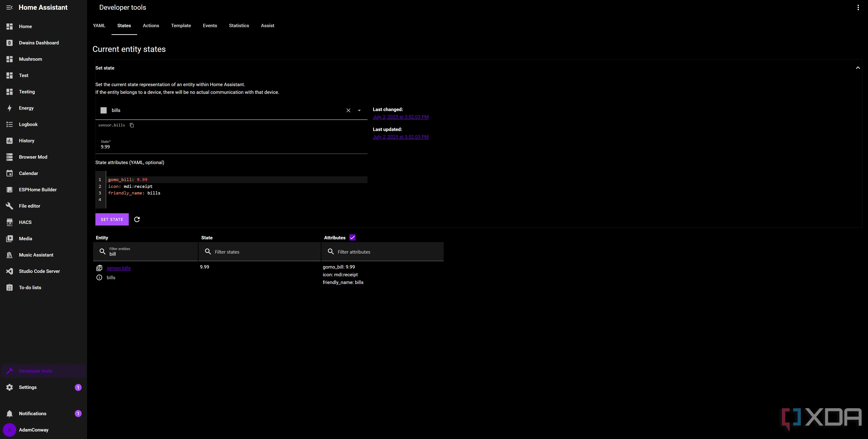
Task: Open the HACS store icon
Action: pyautogui.click(x=10, y=222)
